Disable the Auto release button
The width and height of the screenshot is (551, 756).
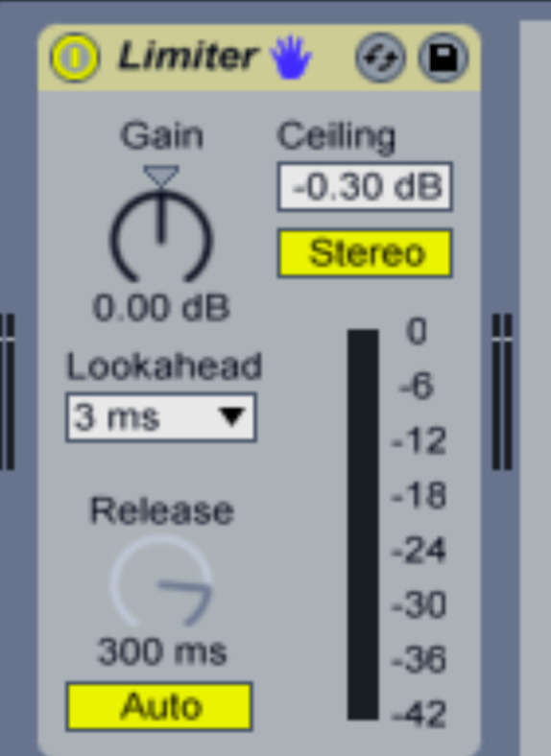tap(159, 706)
